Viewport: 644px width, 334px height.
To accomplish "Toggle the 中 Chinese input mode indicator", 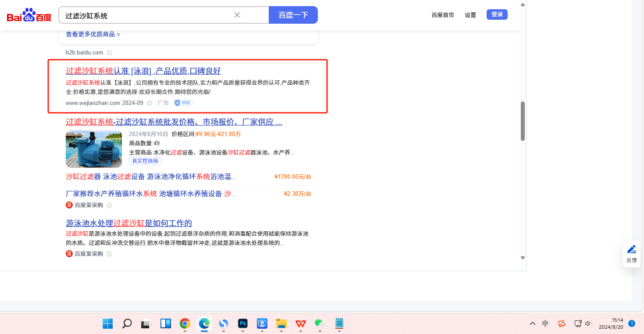I will [x=545, y=323].
